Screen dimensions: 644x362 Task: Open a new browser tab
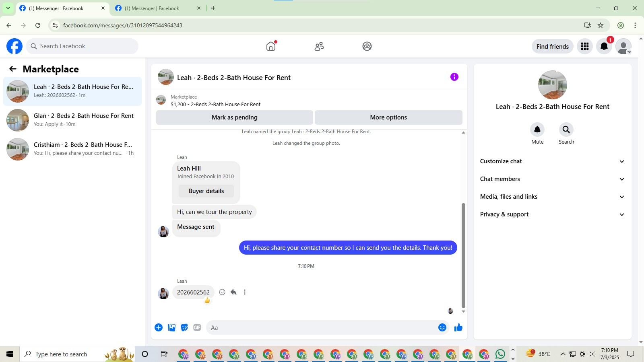213,8
